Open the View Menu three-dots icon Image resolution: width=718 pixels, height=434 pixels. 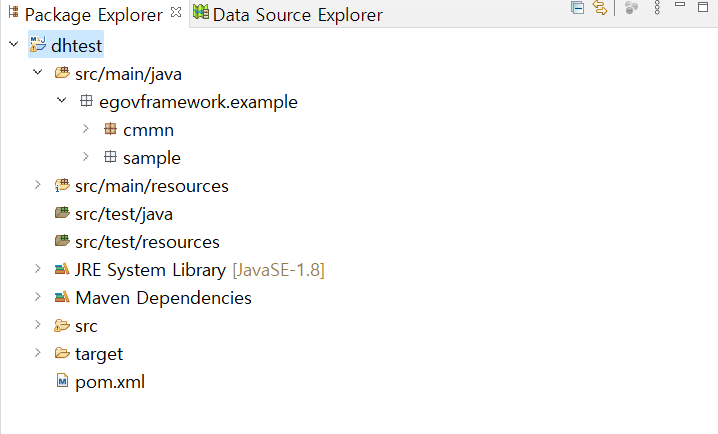(657, 7)
